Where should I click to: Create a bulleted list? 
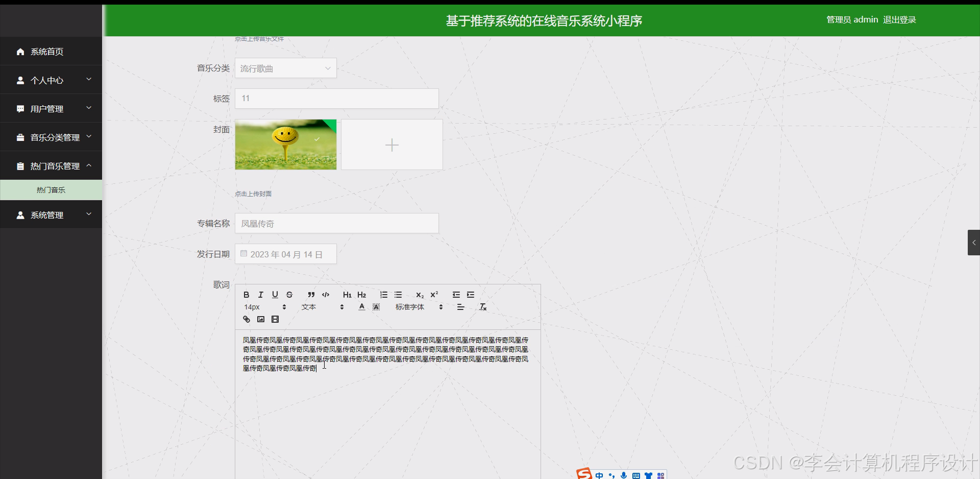[x=398, y=295]
